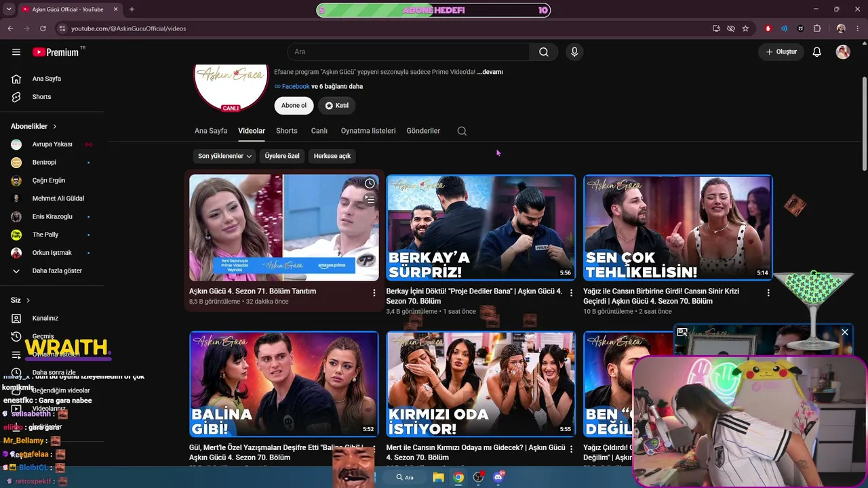Click the install app icon in address bar
The height and width of the screenshot is (488, 868).
(x=716, y=28)
